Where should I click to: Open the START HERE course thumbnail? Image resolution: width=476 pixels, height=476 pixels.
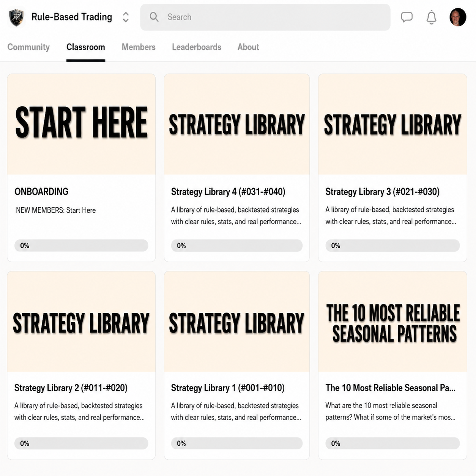(x=81, y=124)
